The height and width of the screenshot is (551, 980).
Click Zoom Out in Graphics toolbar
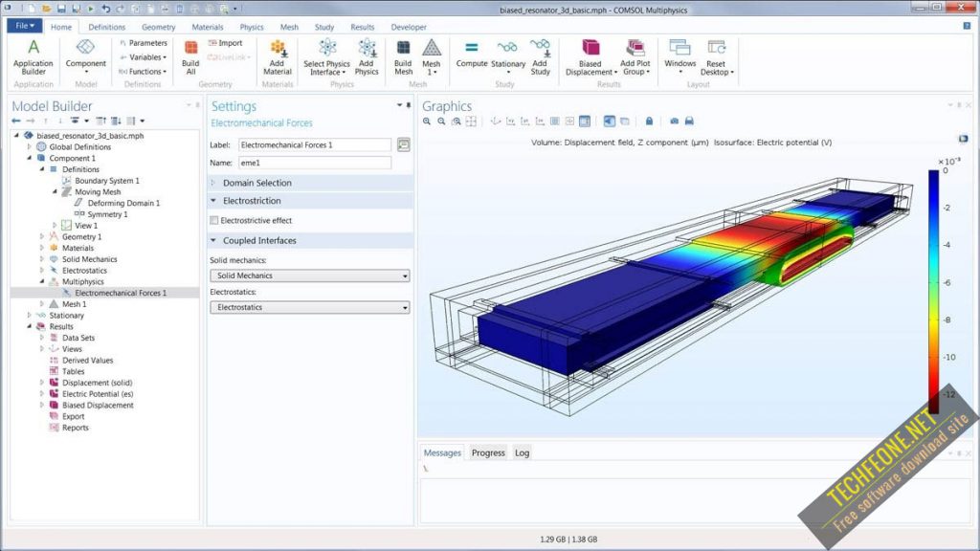(x=441, y=121)
